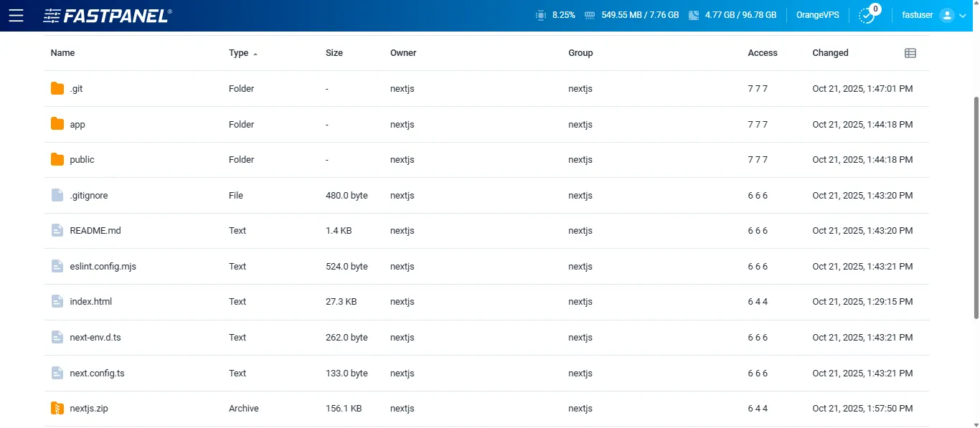
Task: Click the vertical scrollbar thumb
Action: (976, 208)
